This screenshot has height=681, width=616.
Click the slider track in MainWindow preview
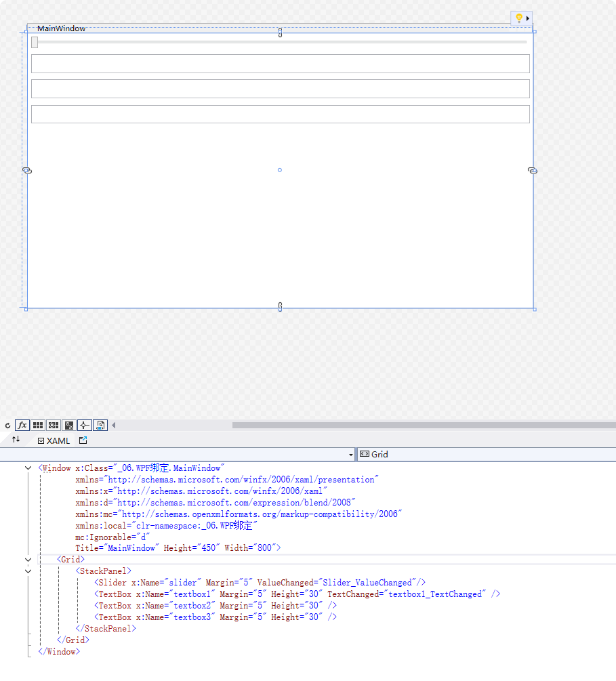283,42
